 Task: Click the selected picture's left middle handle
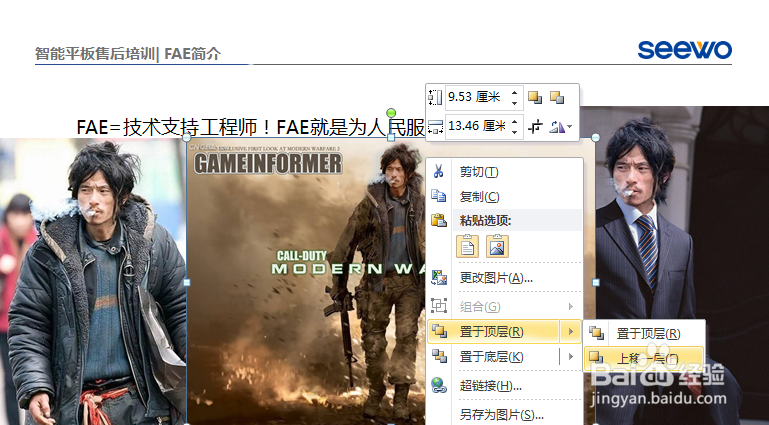tap(187, 282)
